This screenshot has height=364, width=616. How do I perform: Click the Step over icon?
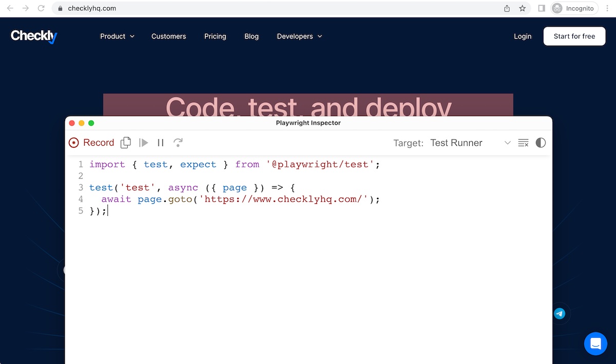pyautogui.click(x=178, y=143)
